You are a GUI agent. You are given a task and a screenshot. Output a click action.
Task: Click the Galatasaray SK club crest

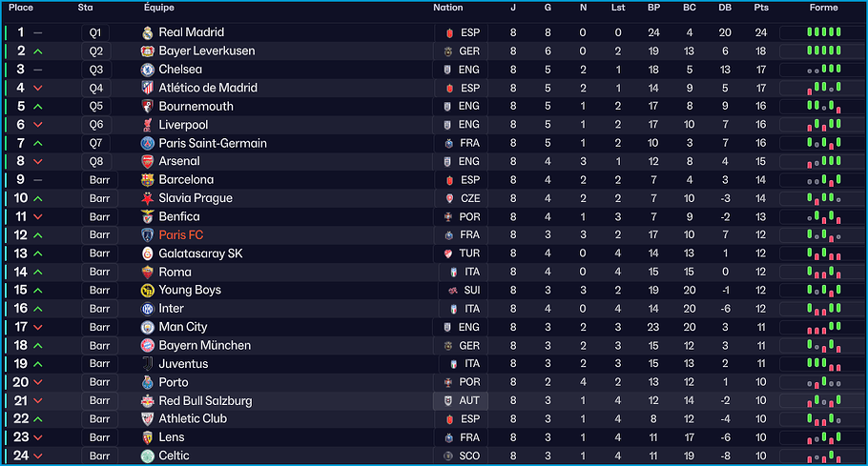[148, 253]
